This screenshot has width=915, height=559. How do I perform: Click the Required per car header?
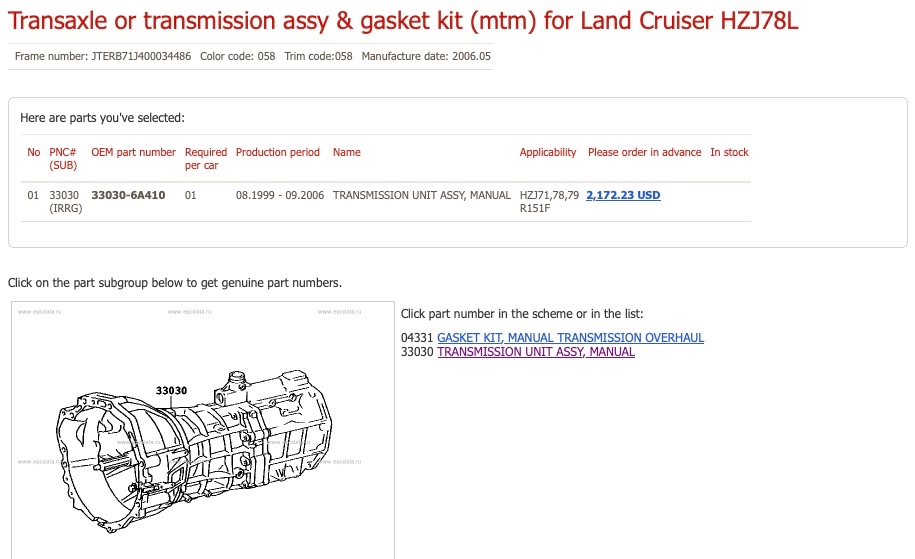[x=205, y=158]
